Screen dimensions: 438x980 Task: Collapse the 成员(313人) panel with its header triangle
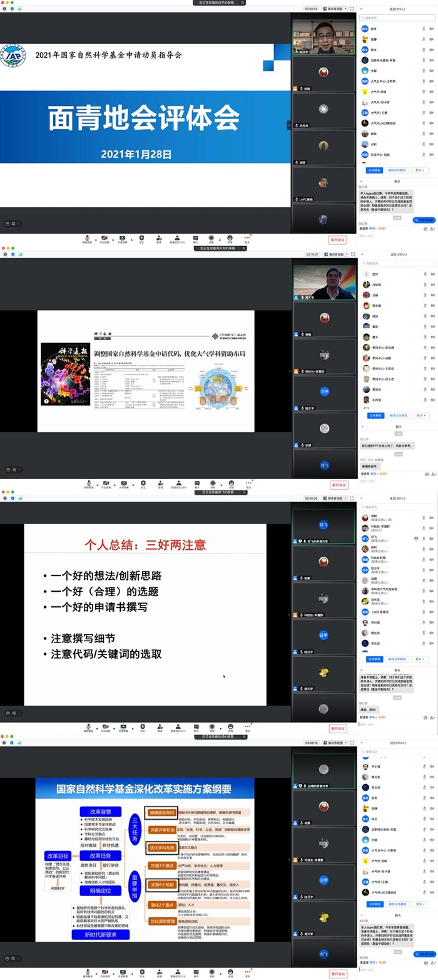coord(362,743)
